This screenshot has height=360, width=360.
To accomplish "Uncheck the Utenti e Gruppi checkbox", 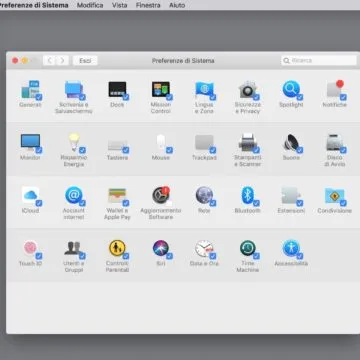I will 82,256.
